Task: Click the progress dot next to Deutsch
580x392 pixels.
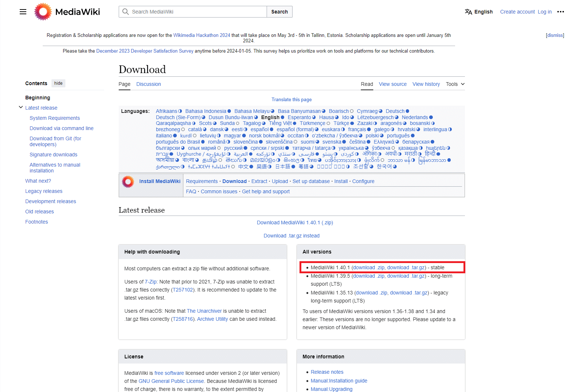Action: point(408,111)
